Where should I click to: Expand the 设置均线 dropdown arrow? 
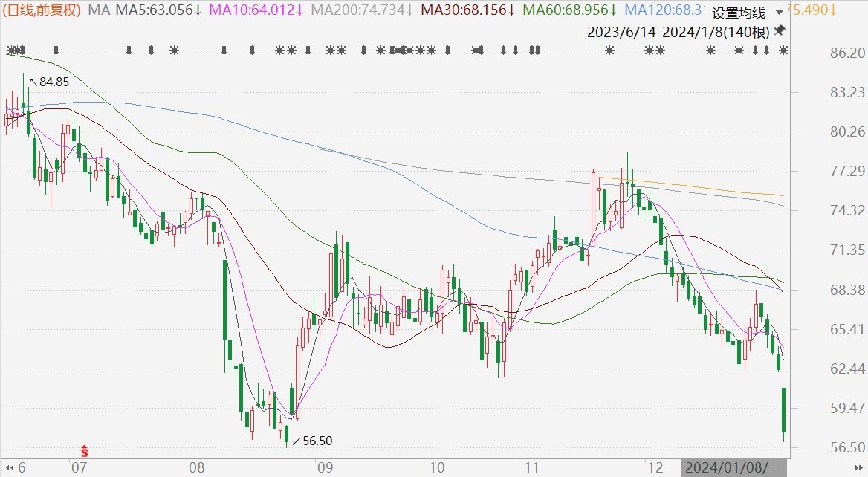[x=777, y=13]
